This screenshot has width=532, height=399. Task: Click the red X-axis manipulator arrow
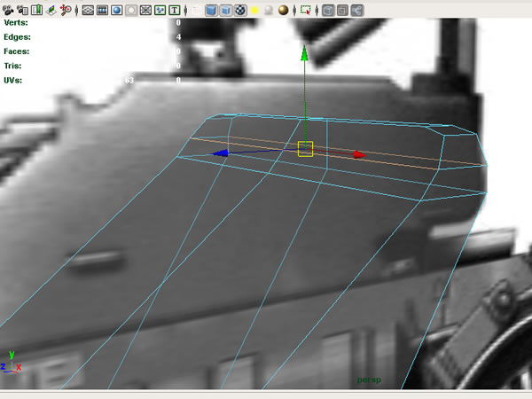(x=359, y=154)
